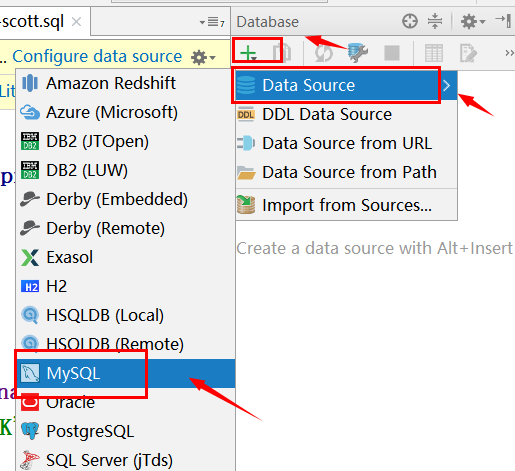
Task: Select Data Source from URL
Action: (346, 143)
